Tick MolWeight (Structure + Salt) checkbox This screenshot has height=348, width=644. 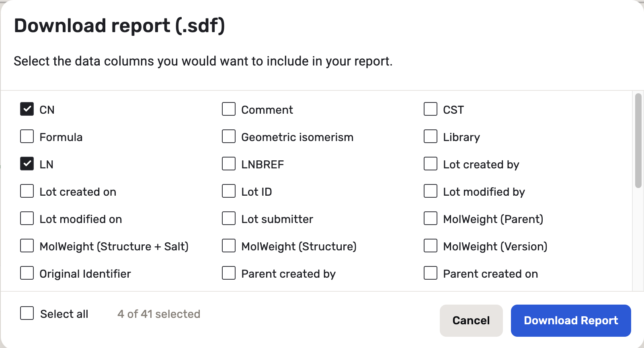27,246
